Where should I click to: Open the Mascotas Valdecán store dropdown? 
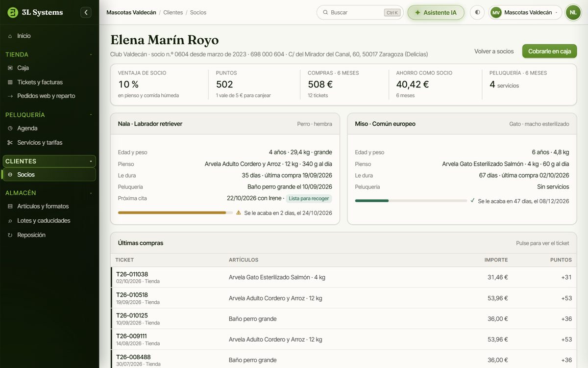[x=525, y=12]
